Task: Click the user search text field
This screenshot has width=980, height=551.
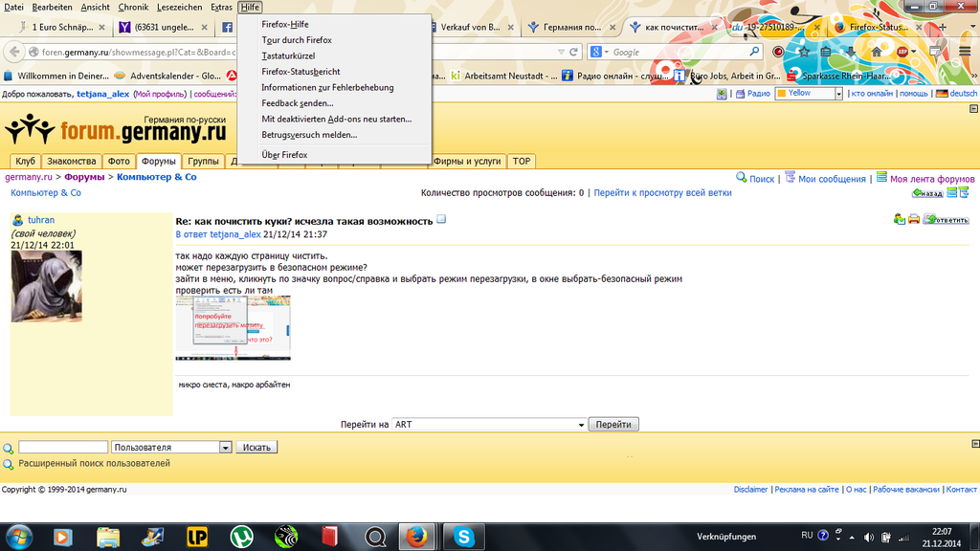Action: point(63,448)
